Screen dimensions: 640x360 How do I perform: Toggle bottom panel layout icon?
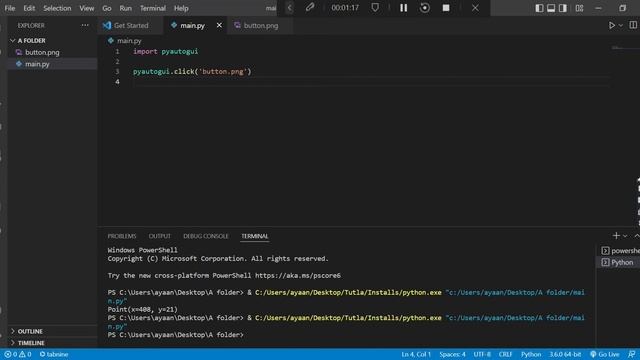[551, 8]
